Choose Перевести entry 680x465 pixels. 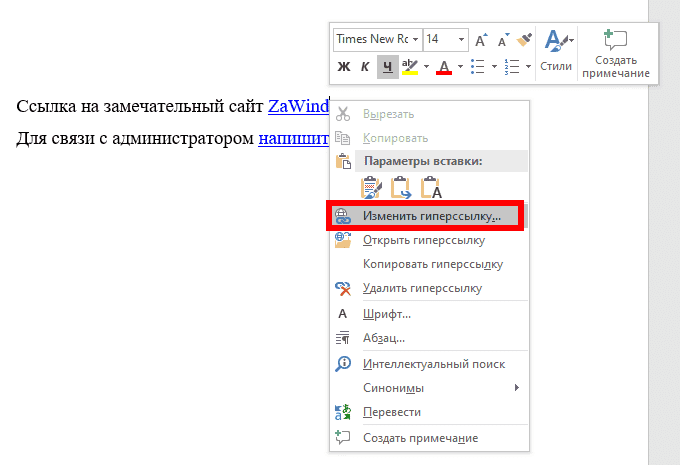pyautogui.click(x=392, y=412)
